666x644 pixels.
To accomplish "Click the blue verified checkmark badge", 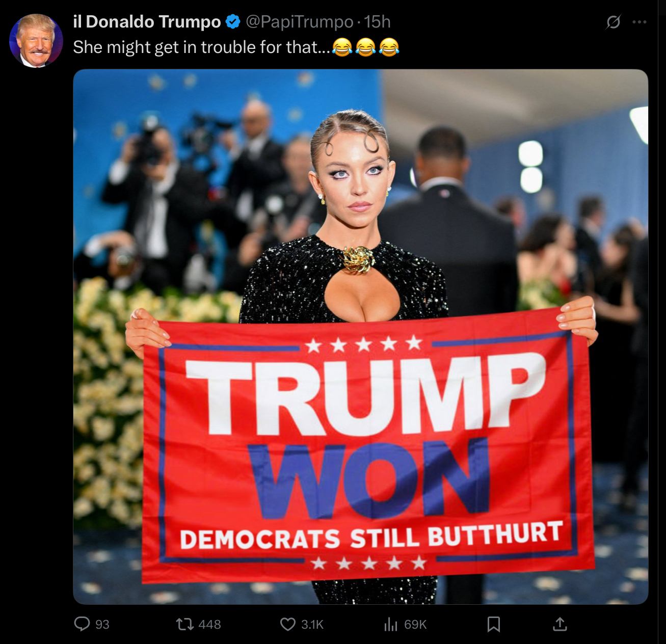I will coord(233,21).
